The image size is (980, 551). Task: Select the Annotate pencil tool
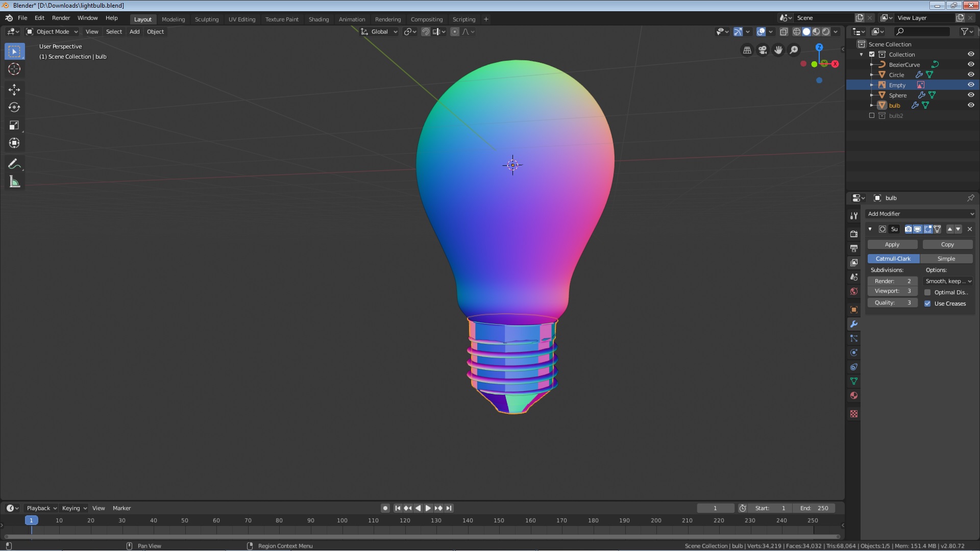pos(14,164)
